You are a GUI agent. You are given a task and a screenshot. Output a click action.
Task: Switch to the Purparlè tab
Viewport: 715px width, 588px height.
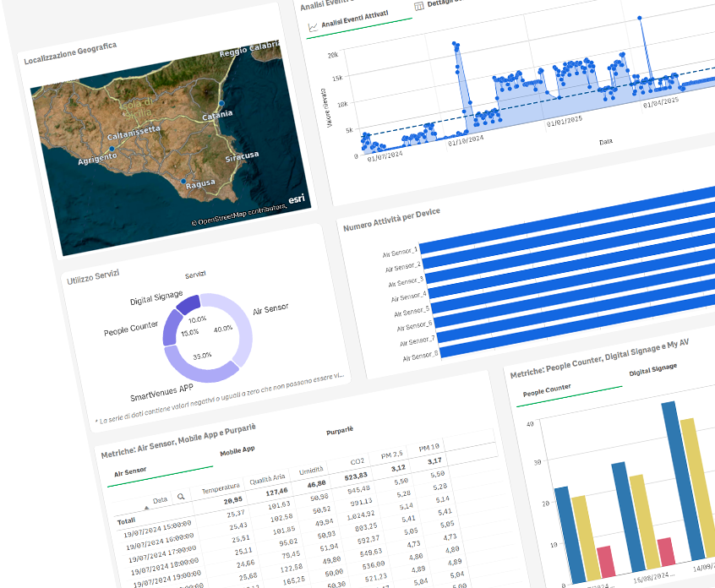[x=340, y=430]
